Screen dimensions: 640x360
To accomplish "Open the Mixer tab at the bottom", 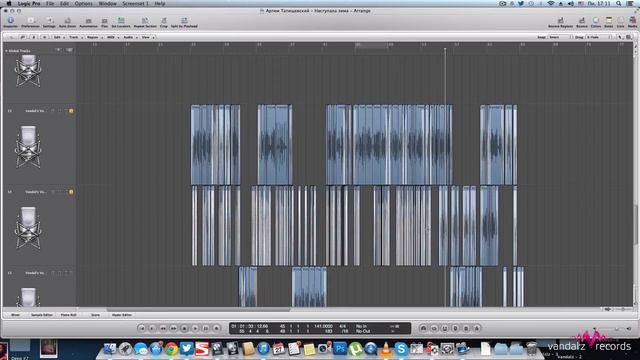I will coord(16,315).
